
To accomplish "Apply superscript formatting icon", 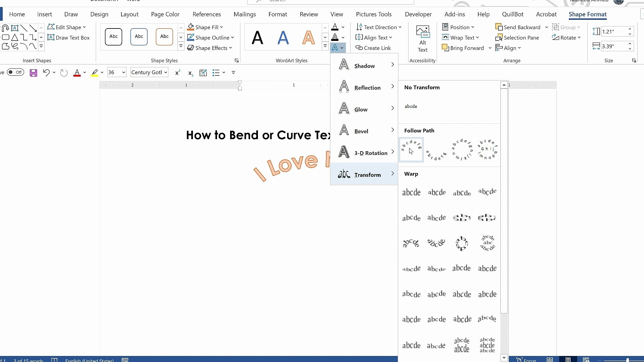I will click(x=178, y=73).
